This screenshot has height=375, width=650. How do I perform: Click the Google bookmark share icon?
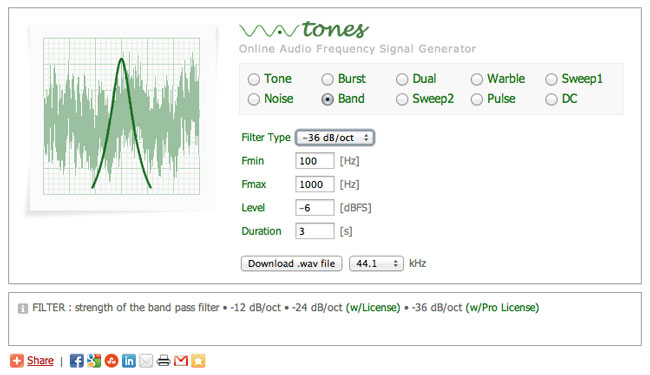(94, 360)
